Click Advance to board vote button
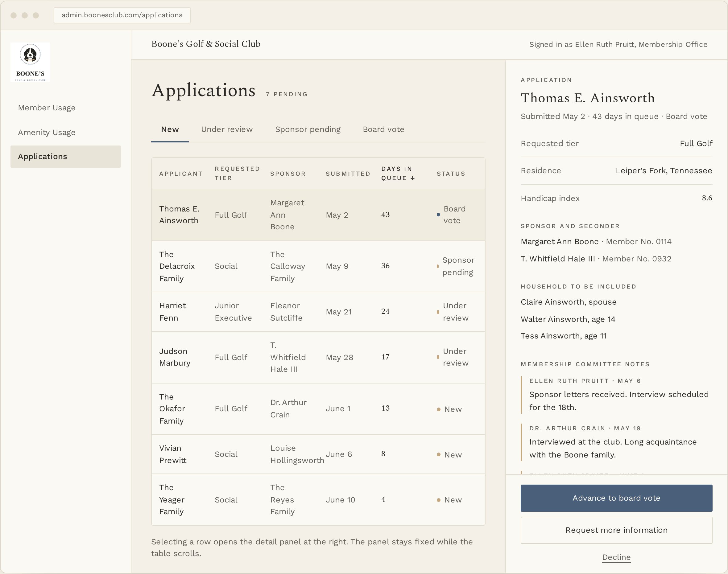728x574 pixels. [616, 498]
